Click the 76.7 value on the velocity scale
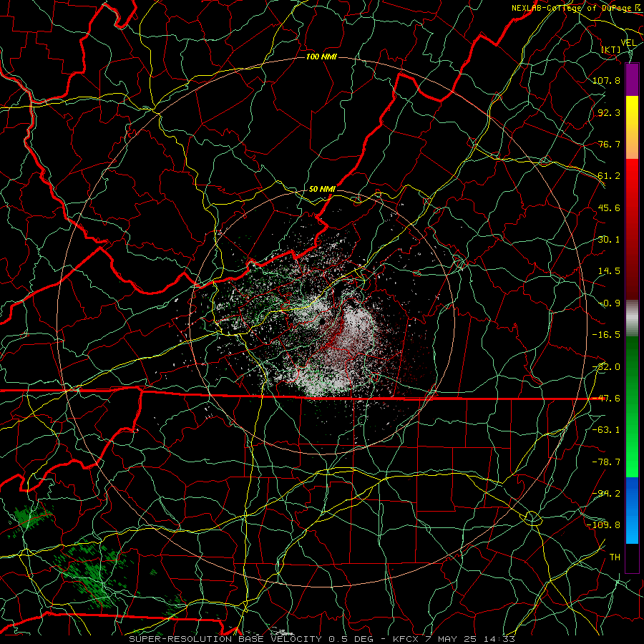 [609, 144]
